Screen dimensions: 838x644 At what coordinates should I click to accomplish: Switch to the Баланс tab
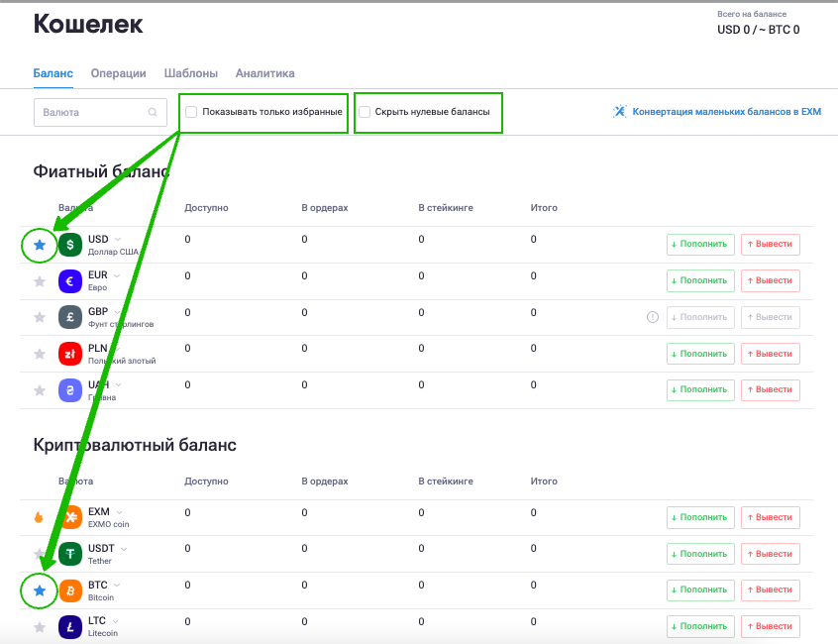coord(52,73)
